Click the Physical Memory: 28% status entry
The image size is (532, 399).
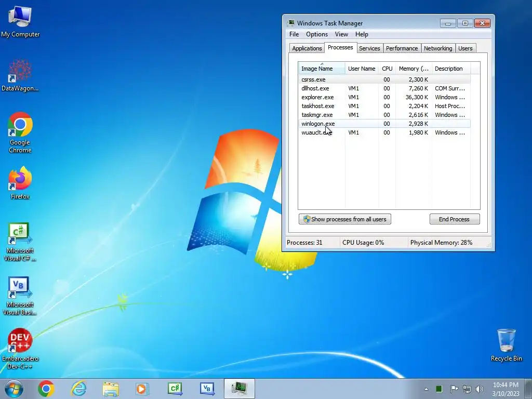coord(441,243)
